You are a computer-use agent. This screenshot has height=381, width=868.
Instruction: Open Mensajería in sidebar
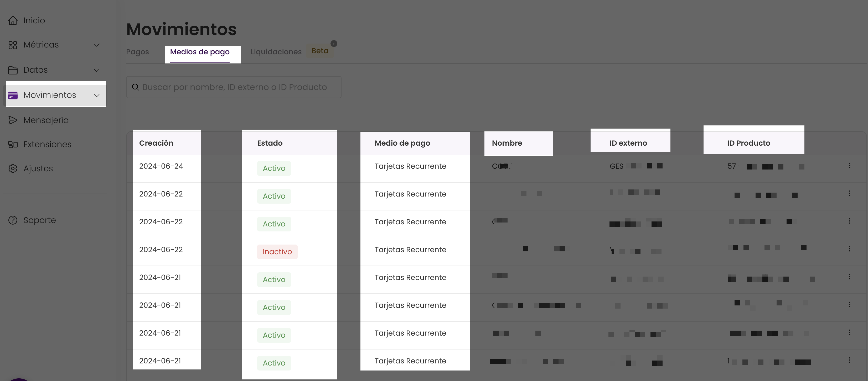(46, 120)
